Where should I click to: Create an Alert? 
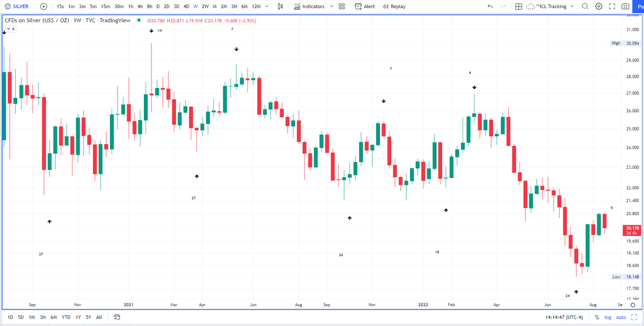pos(365,6)
